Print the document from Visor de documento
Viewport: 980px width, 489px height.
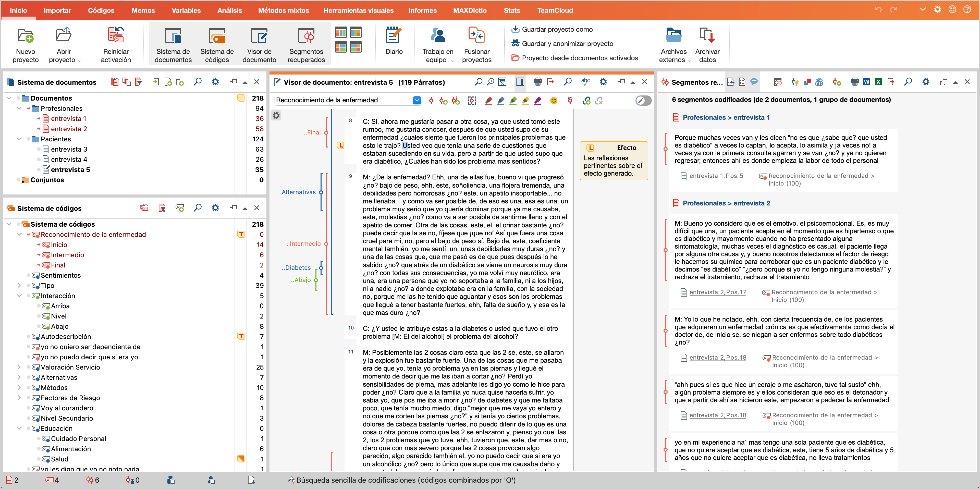tap(537, 82)
